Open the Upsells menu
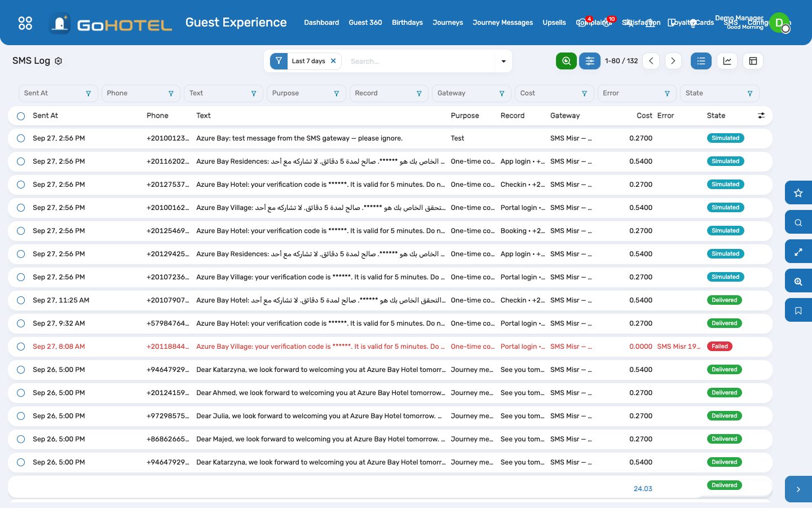 tap(554, 23)
